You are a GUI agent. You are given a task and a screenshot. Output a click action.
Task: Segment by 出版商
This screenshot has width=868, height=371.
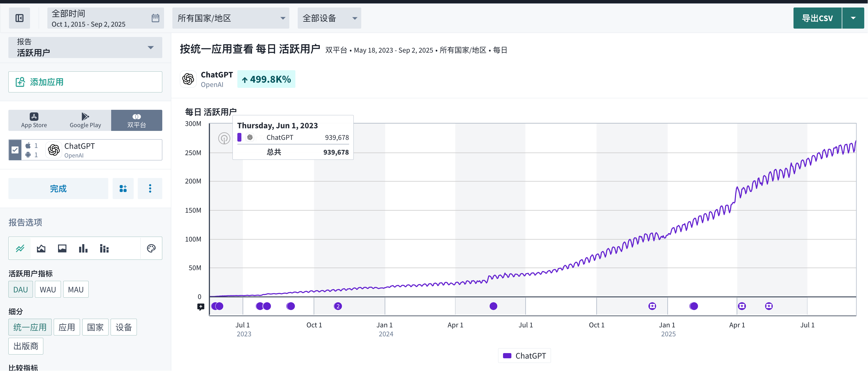click(26, 346)
